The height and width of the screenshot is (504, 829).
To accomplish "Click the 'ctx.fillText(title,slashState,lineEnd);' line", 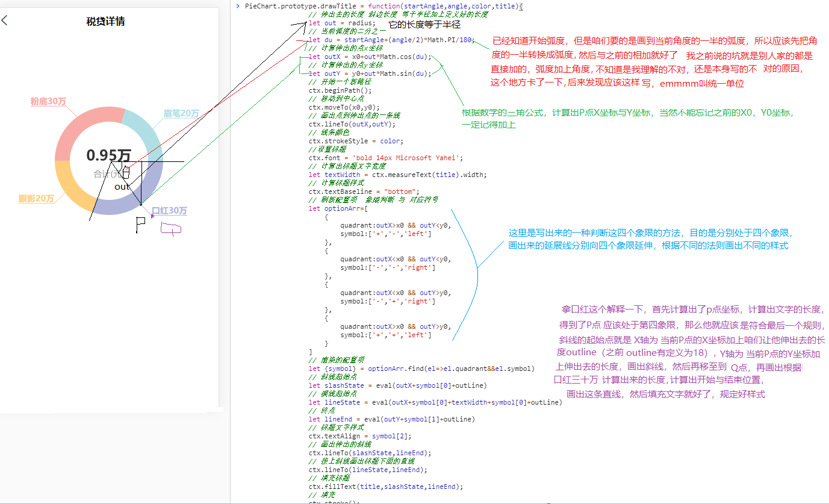I will 385,487.
